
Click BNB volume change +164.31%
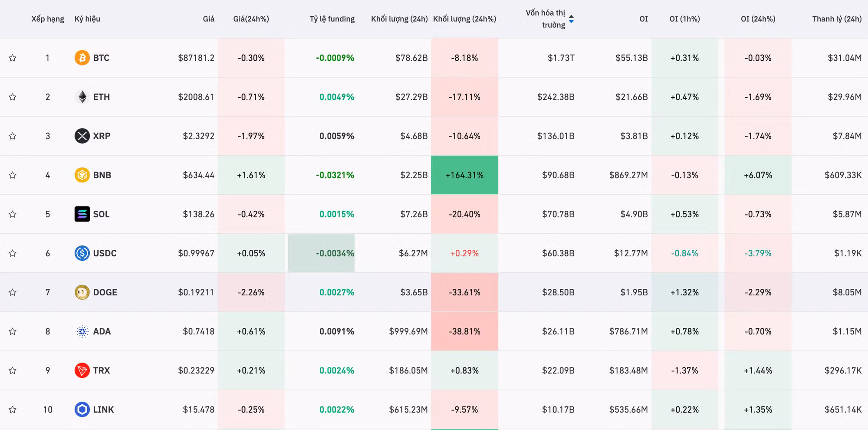coord(464,175)
